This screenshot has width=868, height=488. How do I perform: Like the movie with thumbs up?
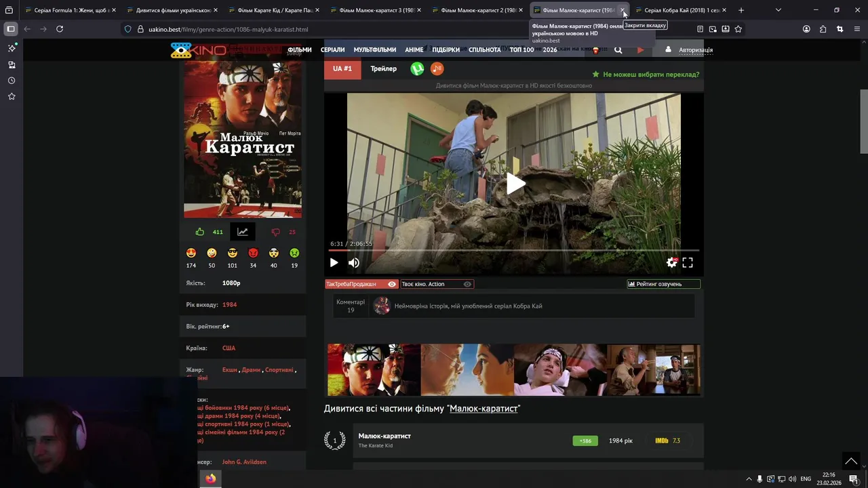tap(199, 232)
